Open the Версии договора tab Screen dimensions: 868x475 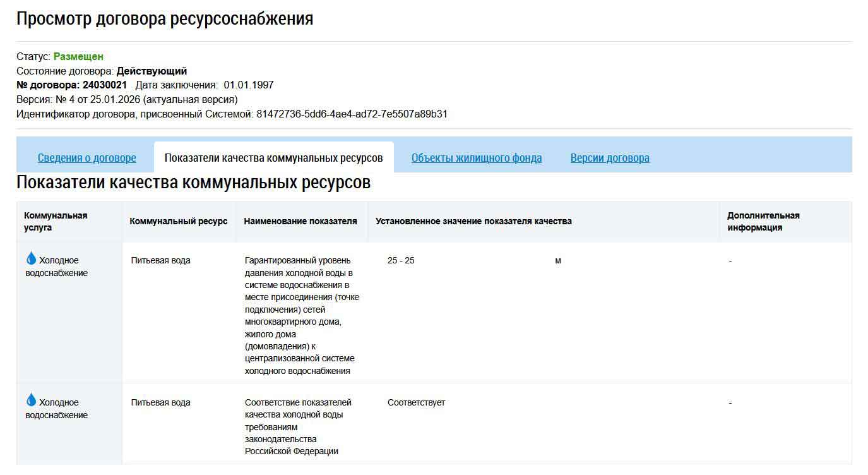(x=610, y=157)
